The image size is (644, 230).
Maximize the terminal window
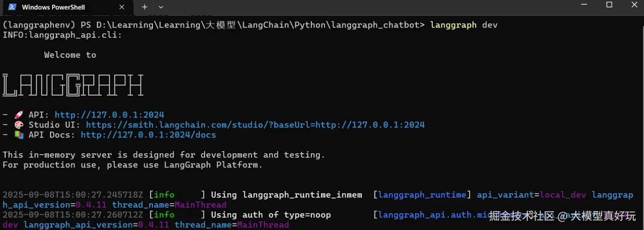click(609, 5)
